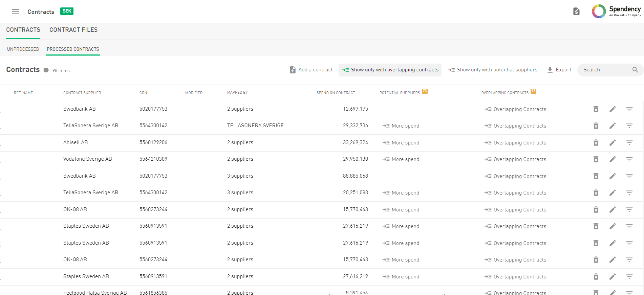Edit the TeliaSonera Sverige AB first row
644x295 pixels.
613,126
